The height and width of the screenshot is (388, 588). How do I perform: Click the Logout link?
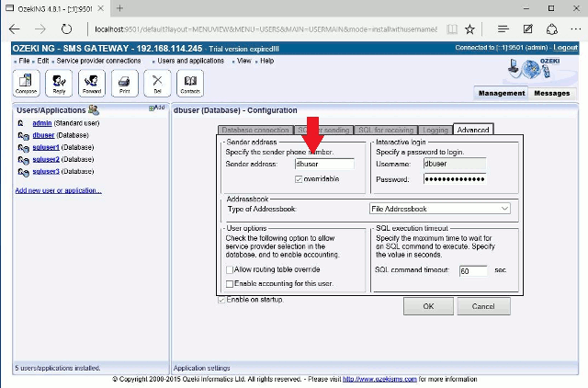coord(565,48)
